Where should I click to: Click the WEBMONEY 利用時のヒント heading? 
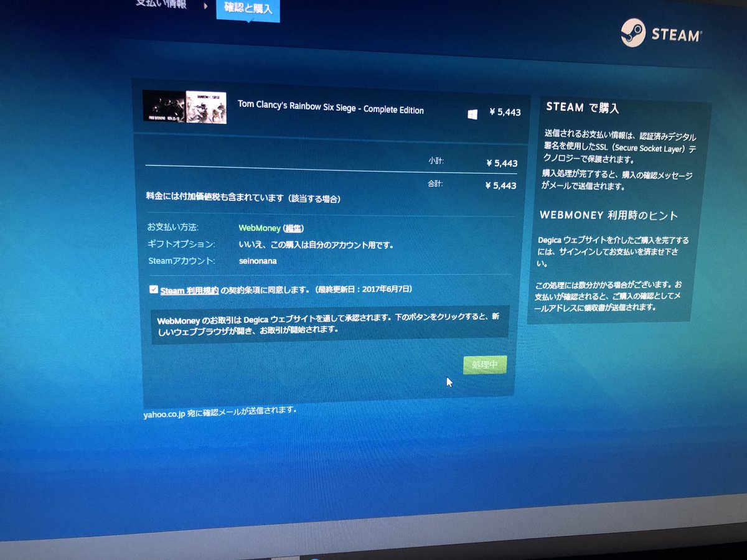pos(609,216)
